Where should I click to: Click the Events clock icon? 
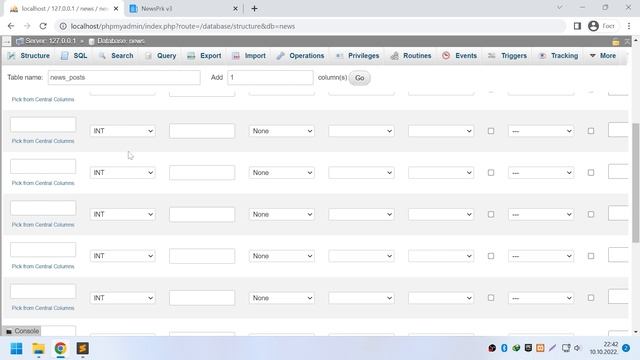[x=446, y=56]
